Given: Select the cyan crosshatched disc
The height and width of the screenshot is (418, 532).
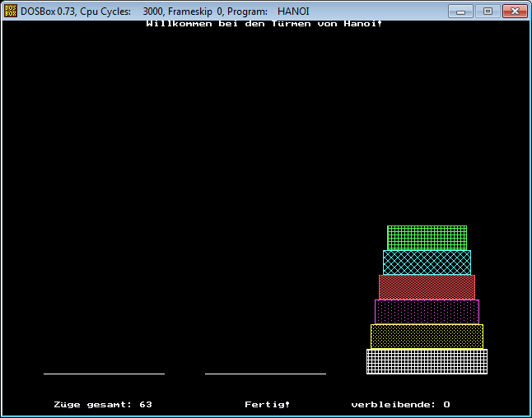Looking at the screenshot, I should (x=427, y=262).
